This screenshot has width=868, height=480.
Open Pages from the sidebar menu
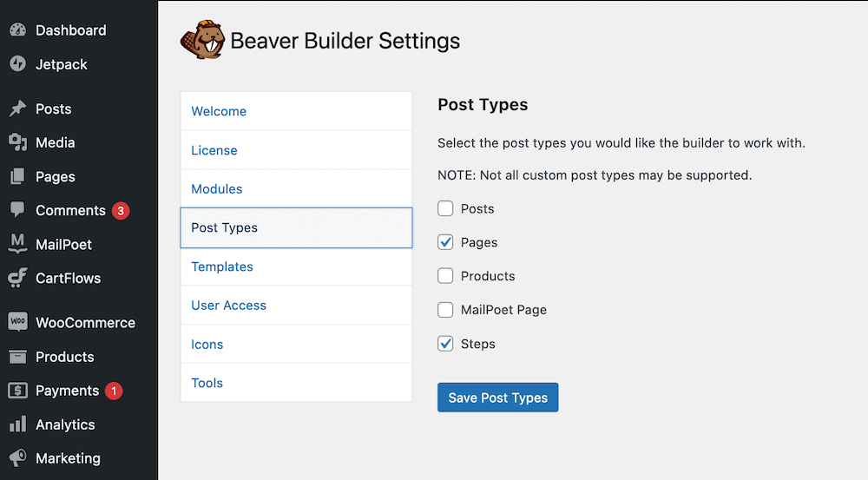coord(56,176)
